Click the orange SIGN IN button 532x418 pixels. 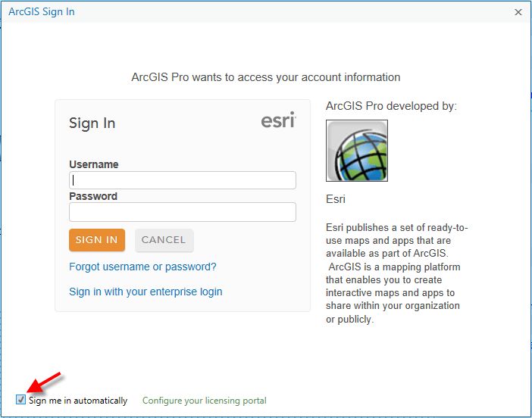(x=97, y=240)
